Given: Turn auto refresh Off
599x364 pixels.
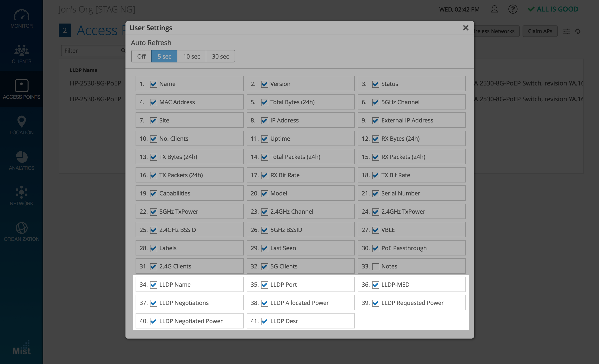Looking at the screenshot, I should [141, 56].
